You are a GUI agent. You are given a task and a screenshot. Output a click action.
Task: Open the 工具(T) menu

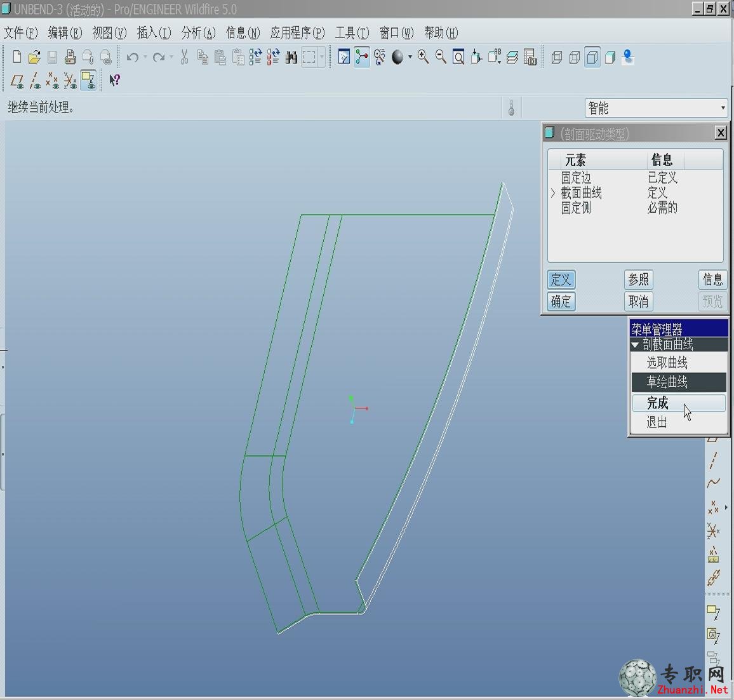click(x=352, y=32)
